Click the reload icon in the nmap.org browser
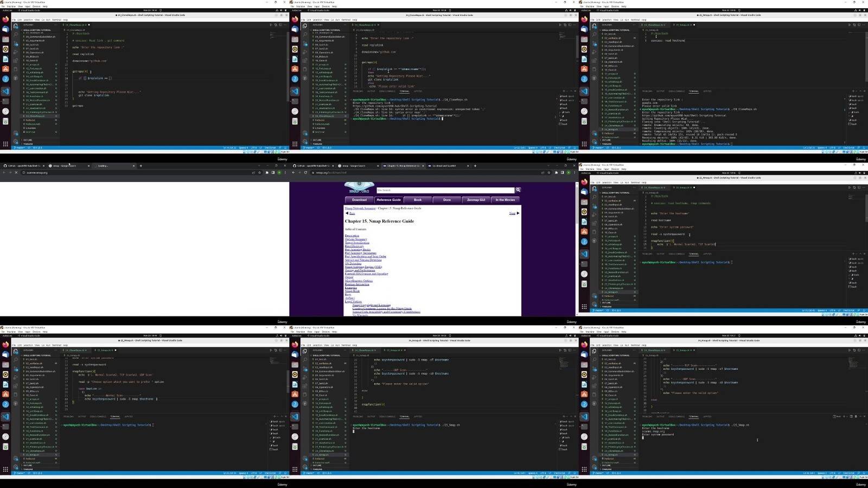Image resolution: width=868 pixels, height=488 pixels. pyautogui.click(x=305, y=173)
